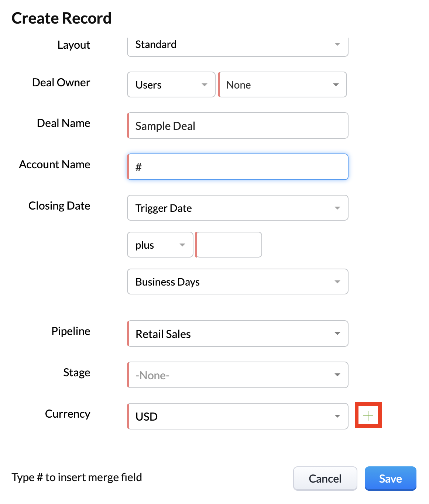Open the Currency dropdown showing USD
The height and width of the screenshot is (504, 429).
click(x=238, y=416)
